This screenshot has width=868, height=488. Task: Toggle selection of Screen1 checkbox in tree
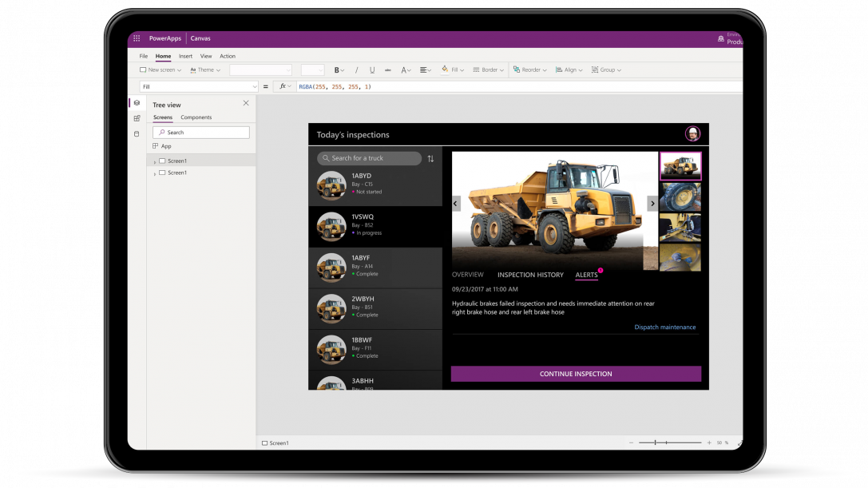tap(162, 161)
